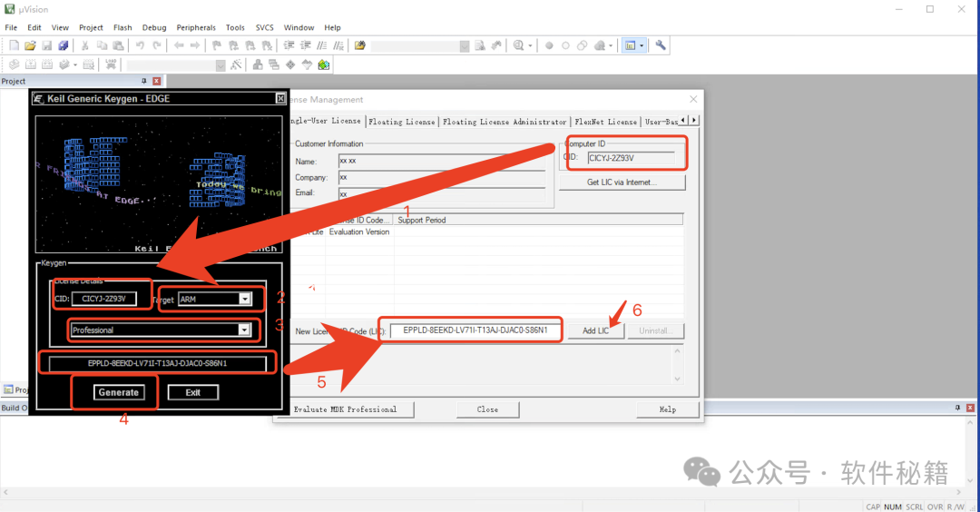The image size is (980, 512).
Task: Click the Navigate Forwards arrow
Action: (195, 45)
